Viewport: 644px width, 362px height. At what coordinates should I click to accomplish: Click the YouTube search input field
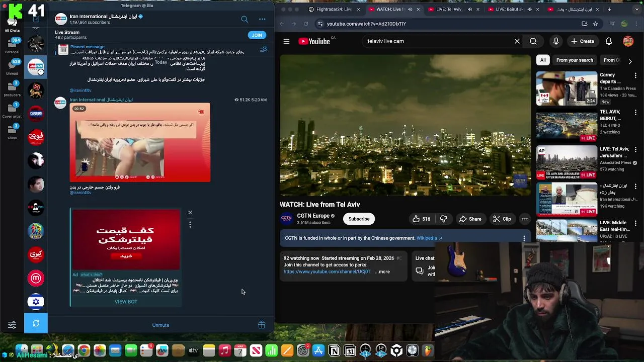click(438, 41)
